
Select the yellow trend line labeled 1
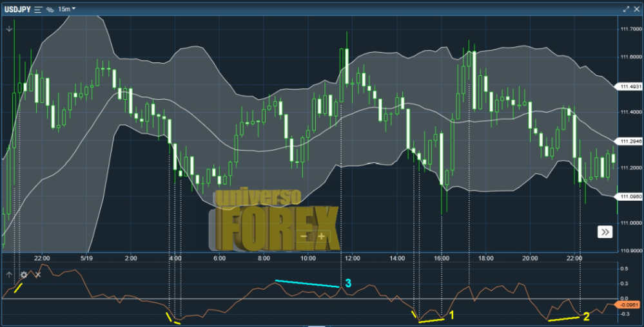coord(432,319)
